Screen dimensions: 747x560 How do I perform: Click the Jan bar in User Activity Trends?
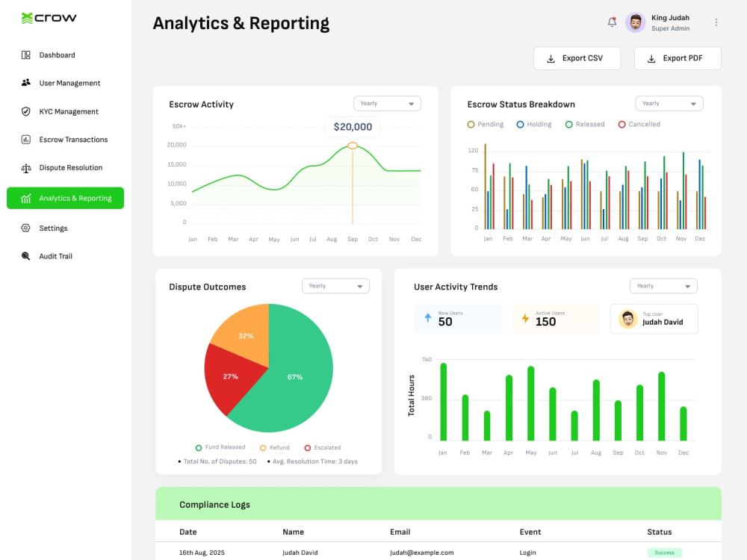[x=444, y=402]
